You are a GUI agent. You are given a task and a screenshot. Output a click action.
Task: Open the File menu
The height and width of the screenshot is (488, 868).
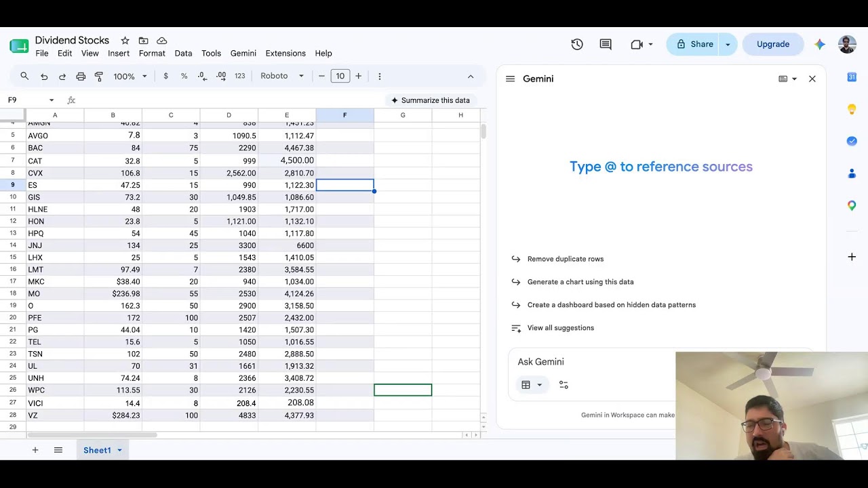point(42,53)
